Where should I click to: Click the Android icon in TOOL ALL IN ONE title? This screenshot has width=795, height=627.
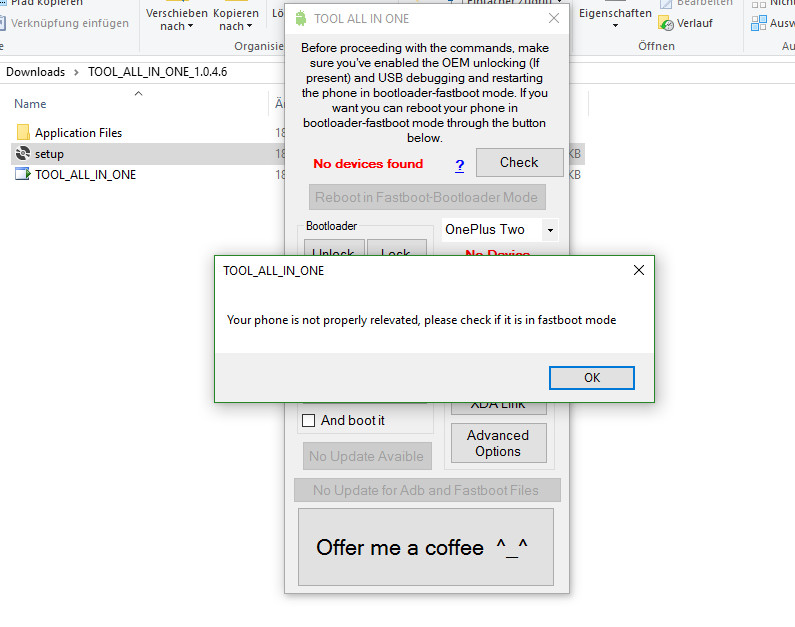coord(301,19)
